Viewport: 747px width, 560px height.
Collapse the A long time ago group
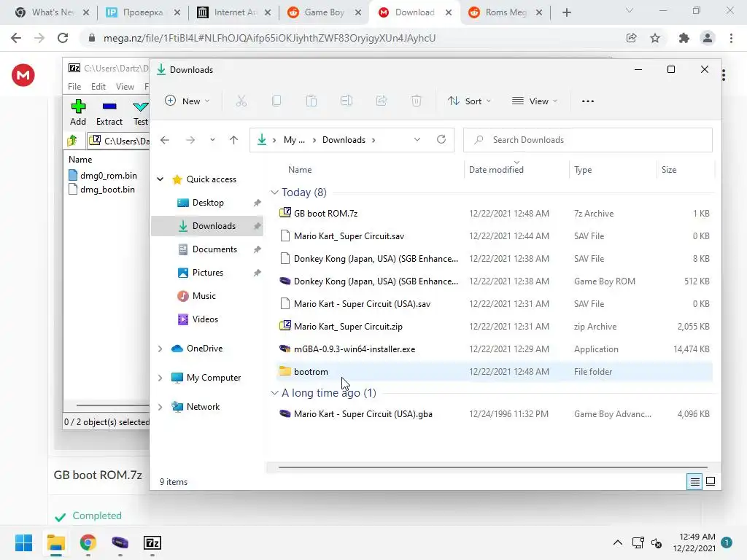click(274, 393)
